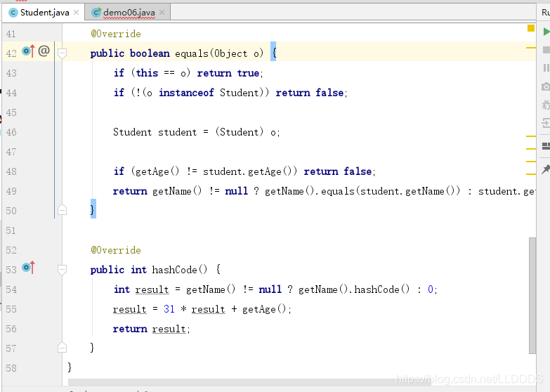Screen dimensions: 550x392
Task: Click the equals method name on line 42
Action: 192,53
